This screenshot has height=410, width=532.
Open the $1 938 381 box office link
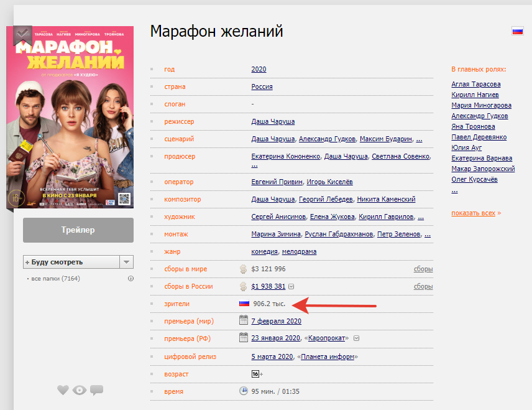coord(268,286)
